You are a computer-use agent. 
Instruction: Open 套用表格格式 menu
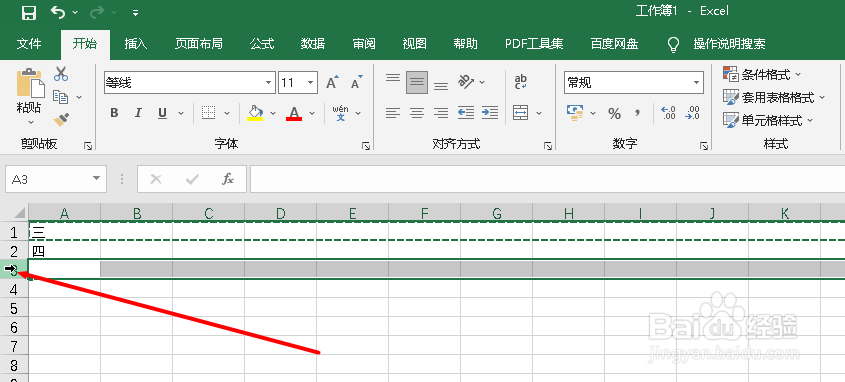[x=774, y=98]
